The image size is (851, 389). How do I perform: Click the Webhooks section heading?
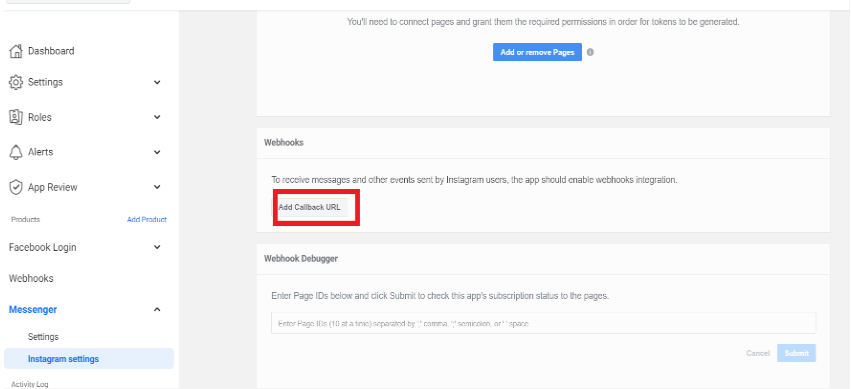284,143
